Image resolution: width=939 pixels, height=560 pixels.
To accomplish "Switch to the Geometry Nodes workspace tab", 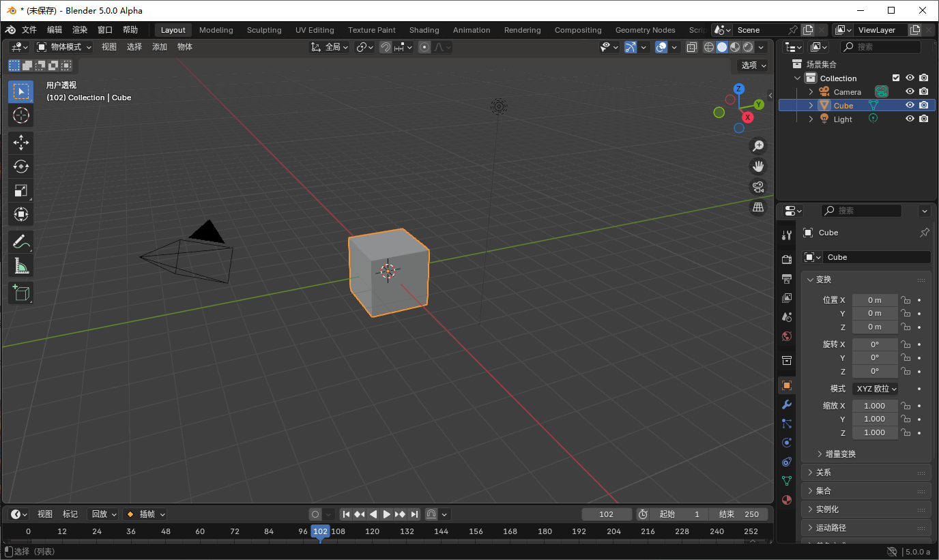I will [645, 30].
